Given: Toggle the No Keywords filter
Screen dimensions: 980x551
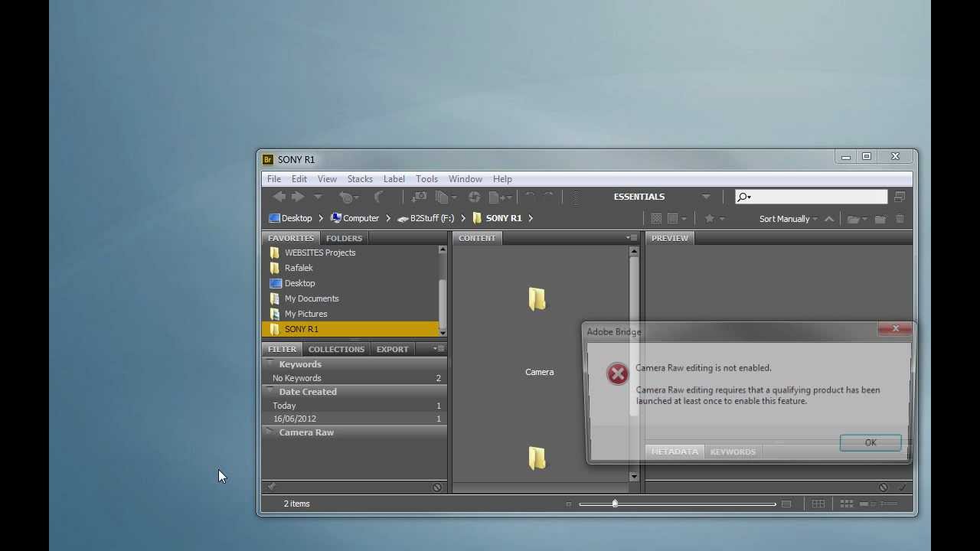Looking at the screenshot, I should pos(354,378).
